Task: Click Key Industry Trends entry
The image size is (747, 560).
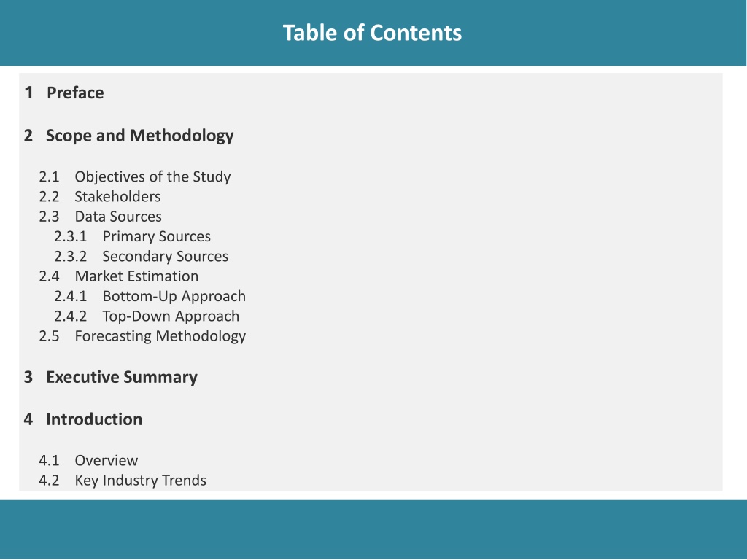Action: tap(123, 480)
